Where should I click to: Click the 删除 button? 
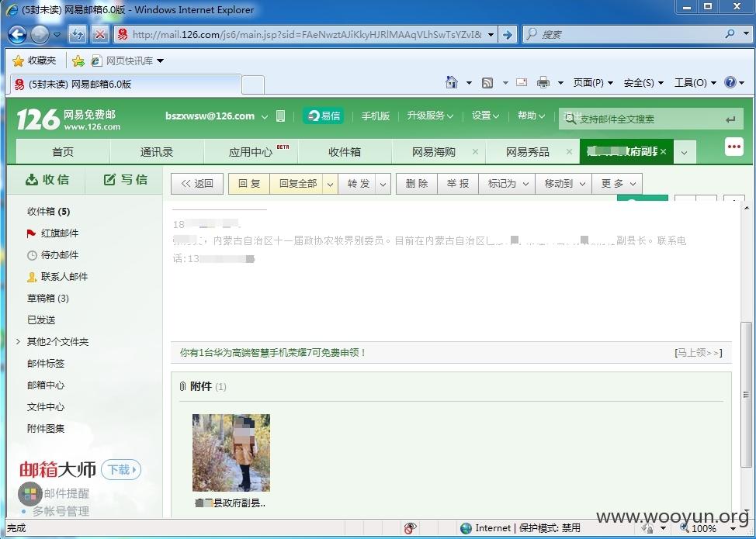click(417, 184)
